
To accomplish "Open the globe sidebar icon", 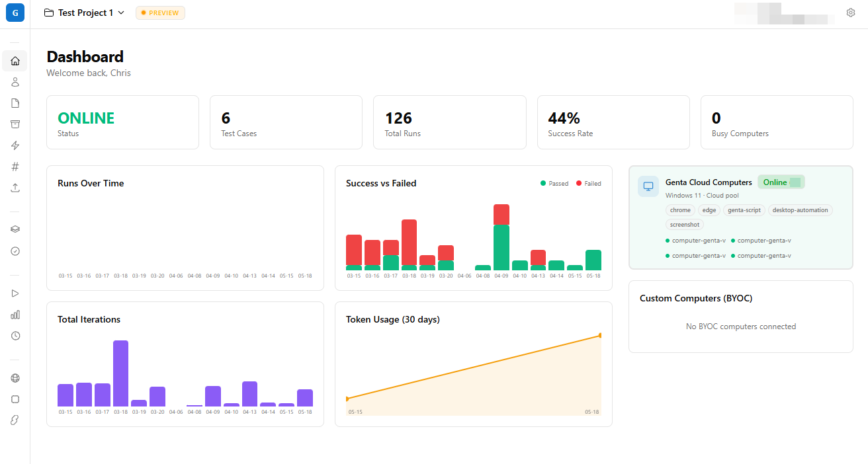I will pos(15,378).
